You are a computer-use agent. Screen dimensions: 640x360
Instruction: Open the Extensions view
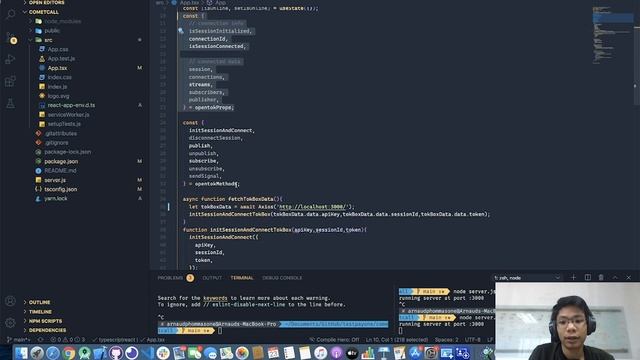10,81
